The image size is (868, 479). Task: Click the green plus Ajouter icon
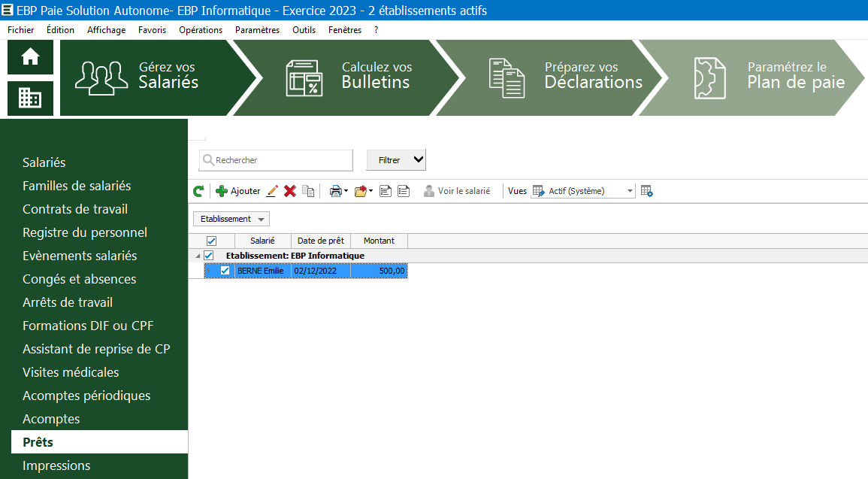[x=222, y=191]
